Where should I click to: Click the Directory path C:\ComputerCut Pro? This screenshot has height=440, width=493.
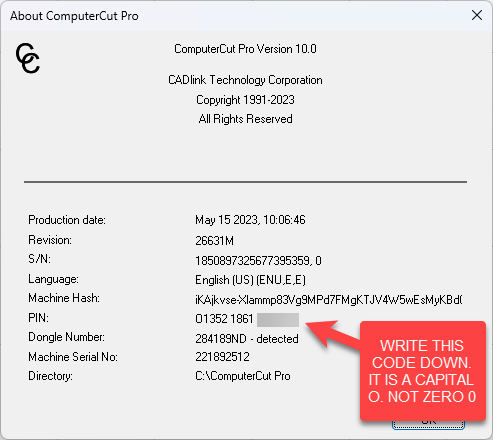[243, 376]
